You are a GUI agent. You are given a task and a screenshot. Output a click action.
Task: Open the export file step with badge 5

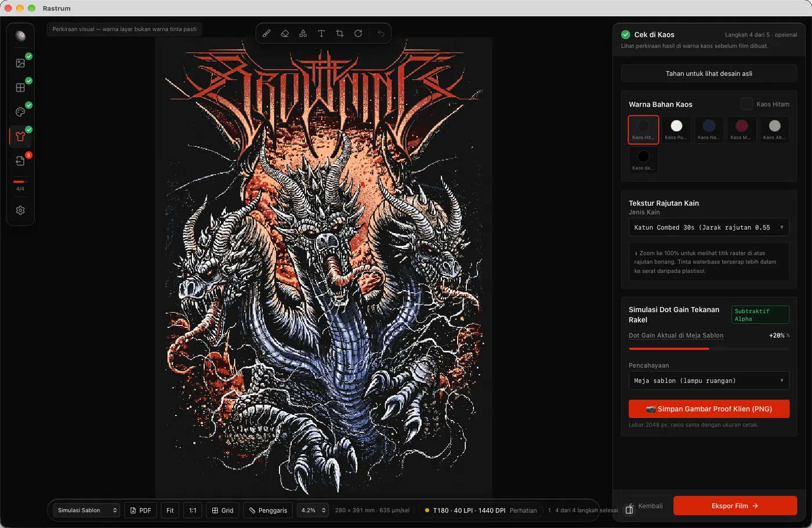(20, 161)
